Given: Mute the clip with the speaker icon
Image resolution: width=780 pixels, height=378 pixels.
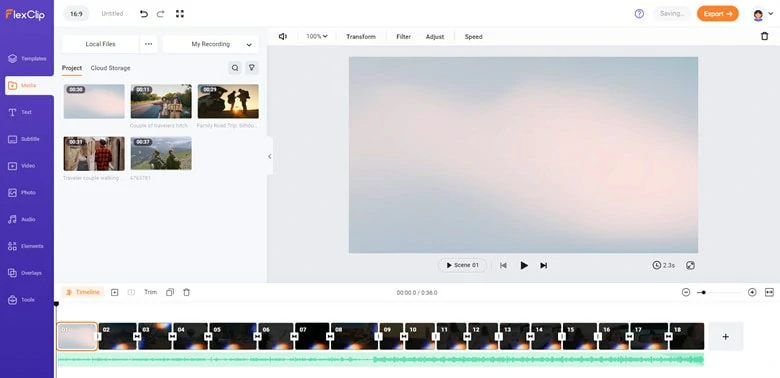Looking at the screenshot, I should pyautogui.click(x=283, y=36).
